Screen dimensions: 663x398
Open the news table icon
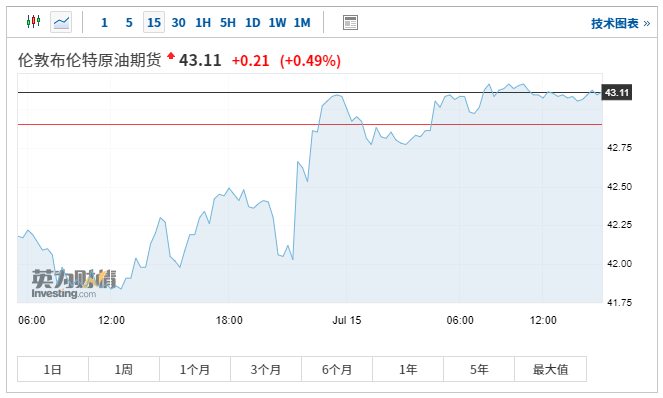(350, 22)
